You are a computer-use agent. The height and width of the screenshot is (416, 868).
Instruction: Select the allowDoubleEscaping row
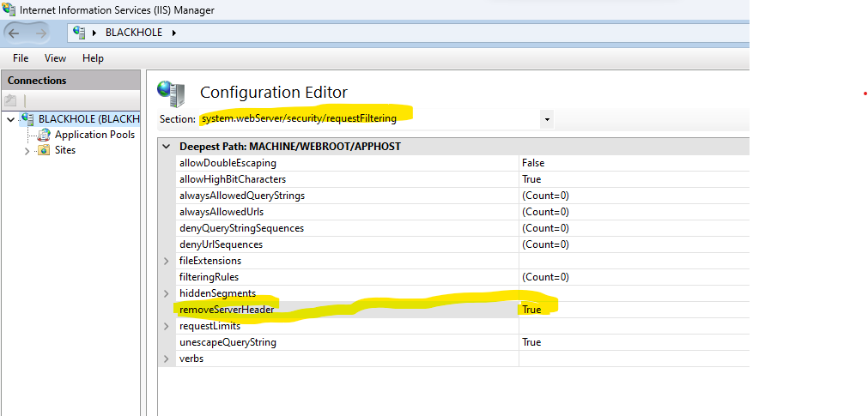[x=462, y=163]
